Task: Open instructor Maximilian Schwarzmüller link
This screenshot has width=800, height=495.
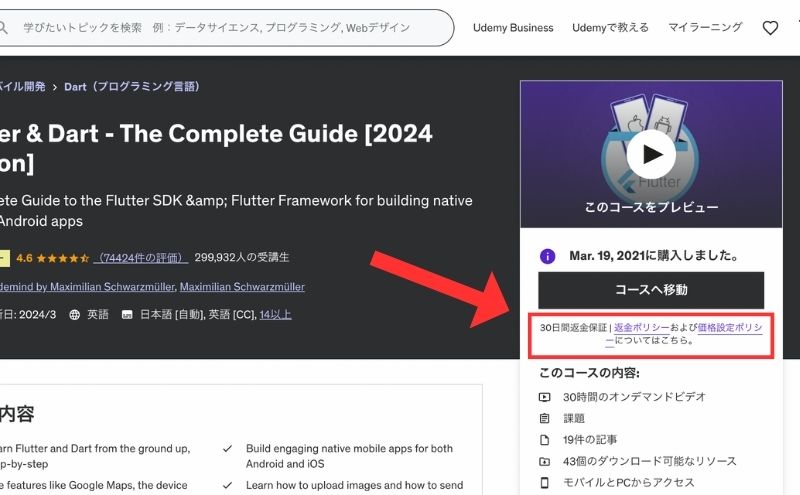Action: 242,287
